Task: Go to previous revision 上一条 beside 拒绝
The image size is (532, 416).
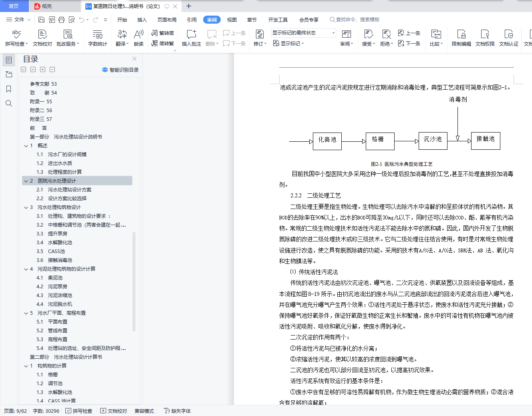Action: point(409,33)
